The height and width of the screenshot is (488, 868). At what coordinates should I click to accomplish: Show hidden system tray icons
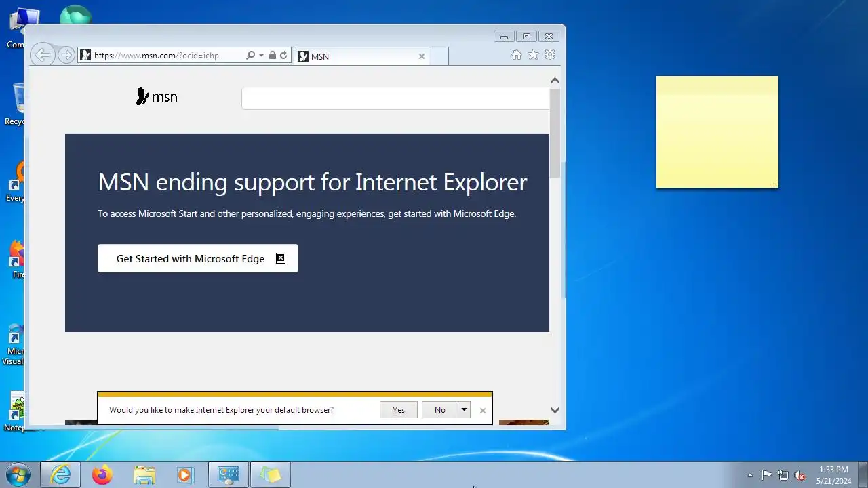tap(750, 475)
